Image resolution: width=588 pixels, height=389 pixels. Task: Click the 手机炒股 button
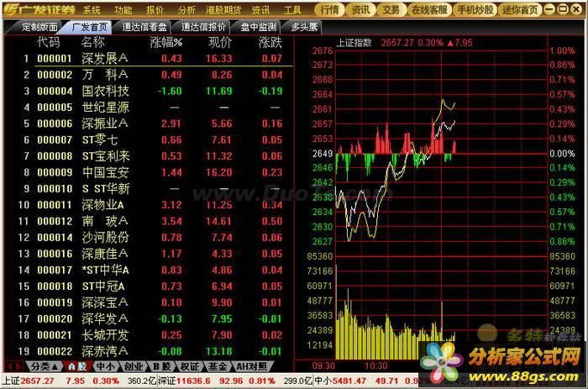click(475, 9)
